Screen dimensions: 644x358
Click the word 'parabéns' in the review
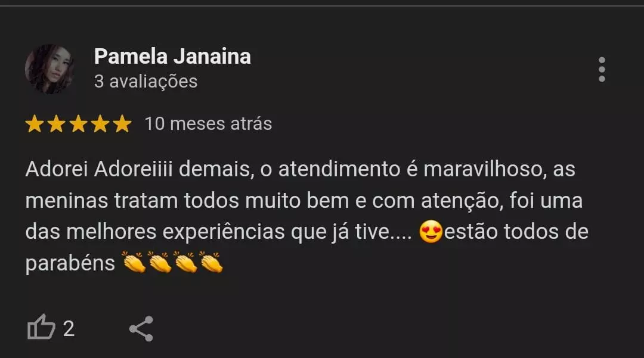pyautogui.click(x=70, y=264)
